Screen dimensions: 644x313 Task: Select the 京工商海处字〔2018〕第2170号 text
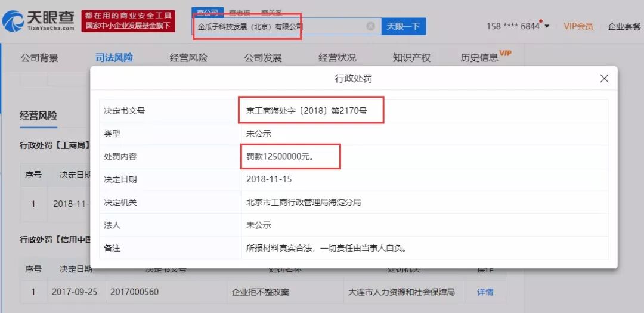(x=307, y=110)
